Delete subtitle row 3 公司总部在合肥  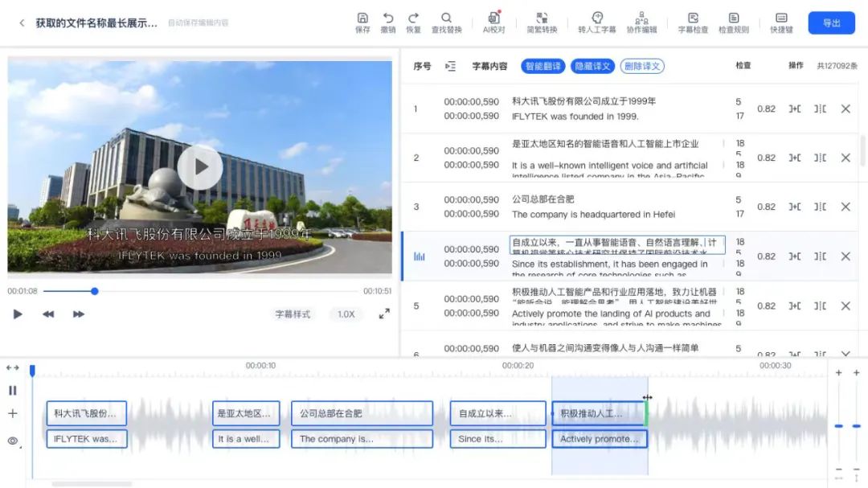[x=845, y=207]
